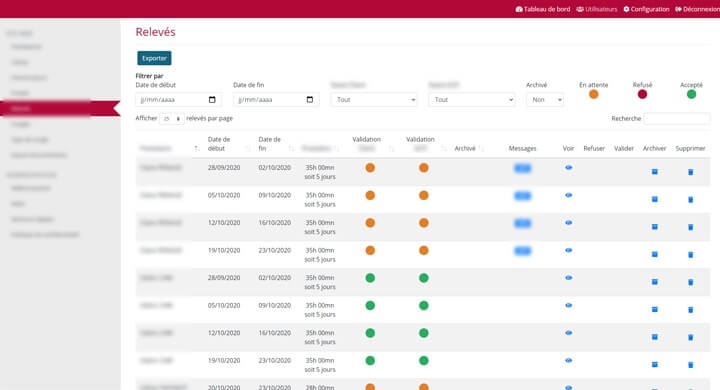The image size is (720, 390).
Task: Click the Exporter button
Action: coord(154,58)
